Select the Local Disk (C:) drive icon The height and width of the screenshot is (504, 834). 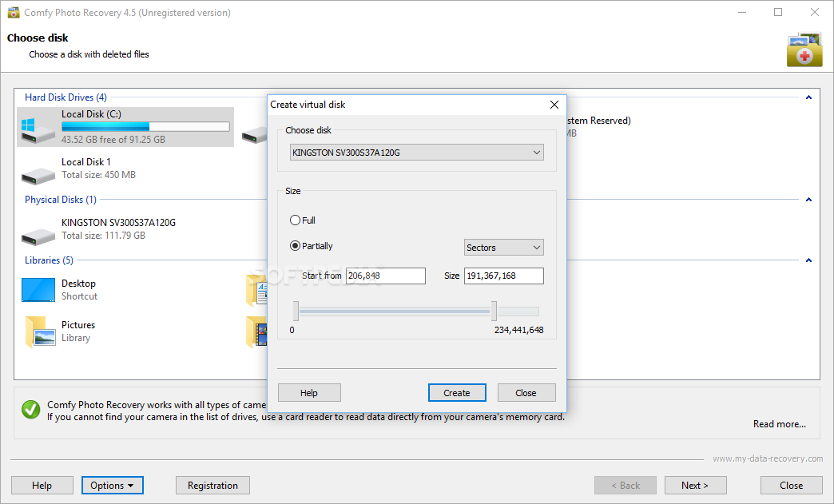pyautogui.click(x=38, y=130)
